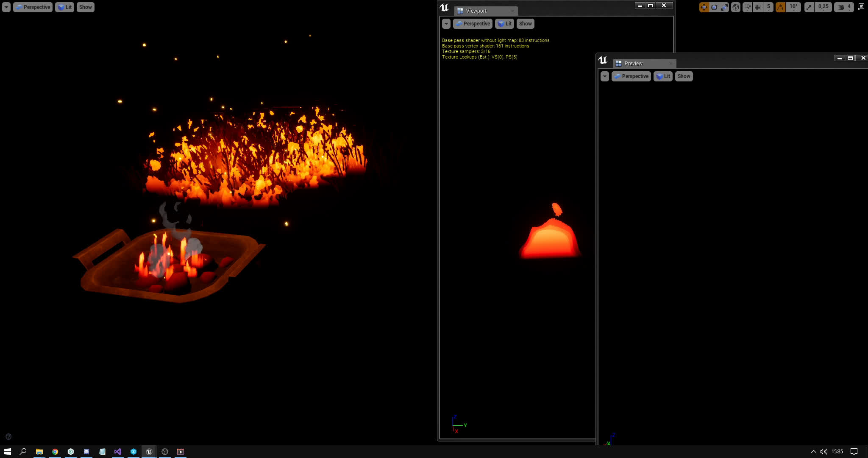This screenshot has height=458, width=868.
Task: Click Lit button in Preview window
Action: coord(663,76)
